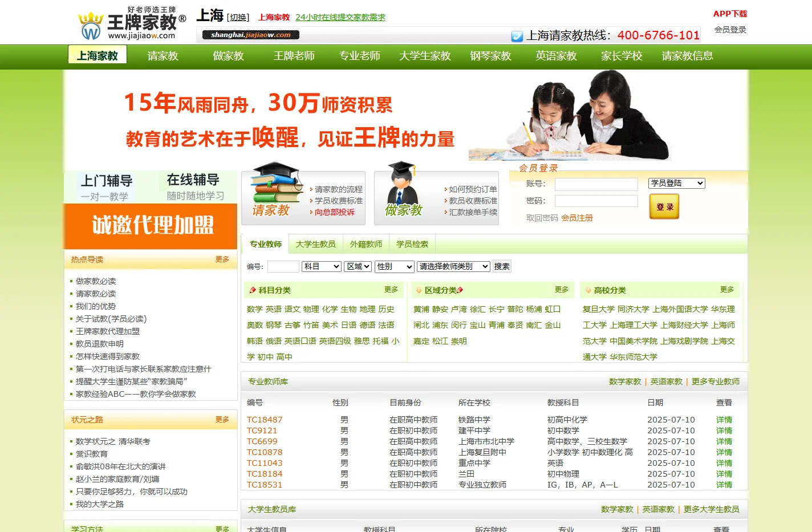
Task: Open the 学员登陆 login type dropdown
Action: pos(677,183)
